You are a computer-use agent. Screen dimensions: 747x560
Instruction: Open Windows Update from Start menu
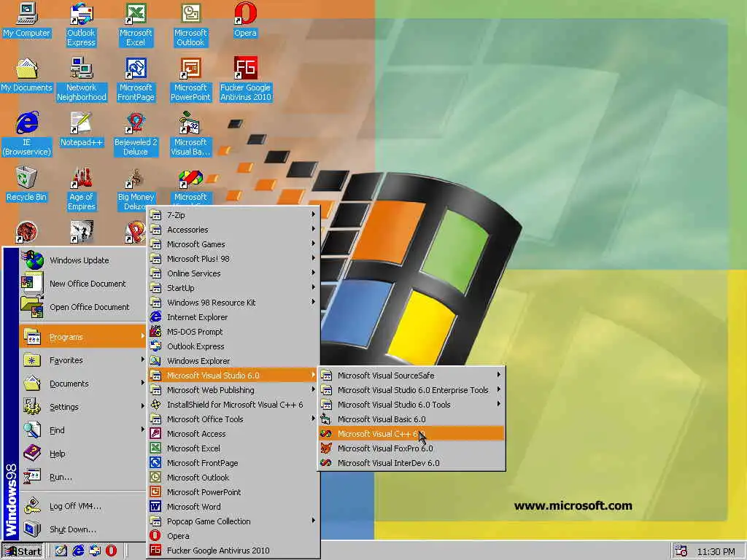(x=83, y=260)
